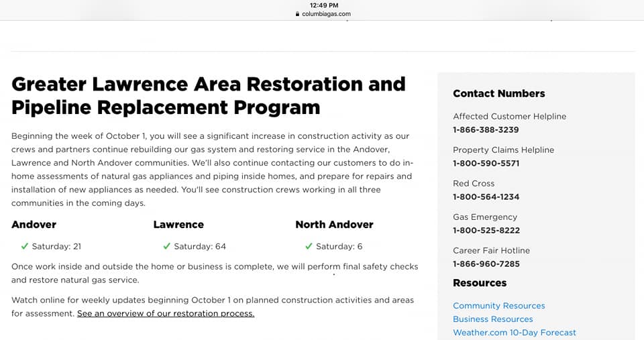This screenshot has width=644, height=340.
Task: Click the 'Saturday: 6' text
Action: point(339,246)
